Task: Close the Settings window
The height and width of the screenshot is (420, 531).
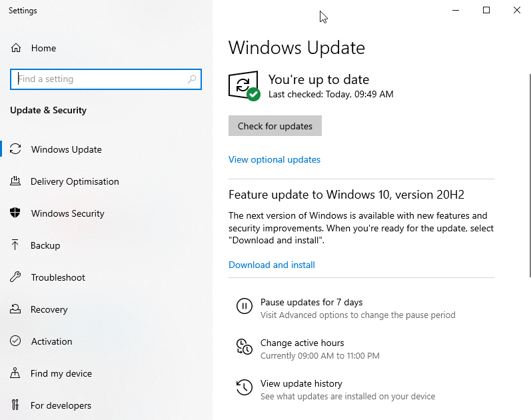Action: pyautogui.click(x=517, y=10)
